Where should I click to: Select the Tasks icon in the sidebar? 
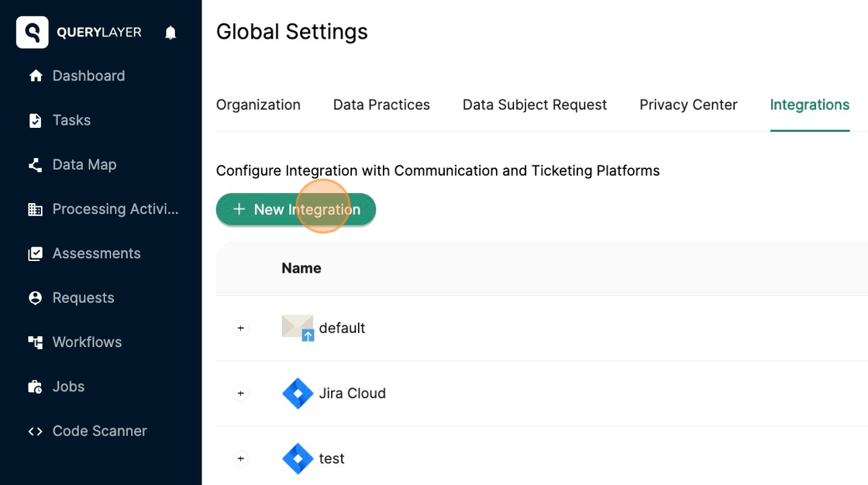pyautogui.click(x=36, y=120)
